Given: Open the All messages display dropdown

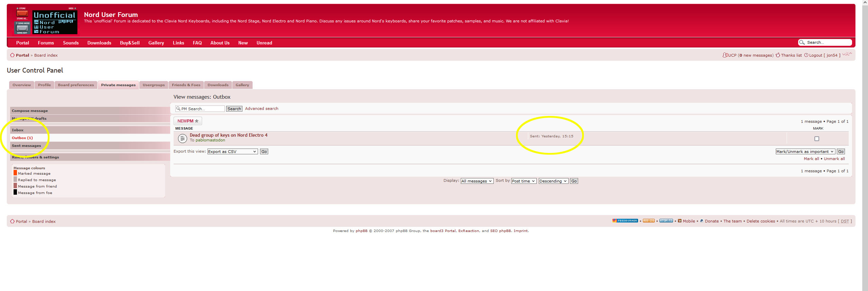Looking at the screenshot, I should (x=477, y=181).
